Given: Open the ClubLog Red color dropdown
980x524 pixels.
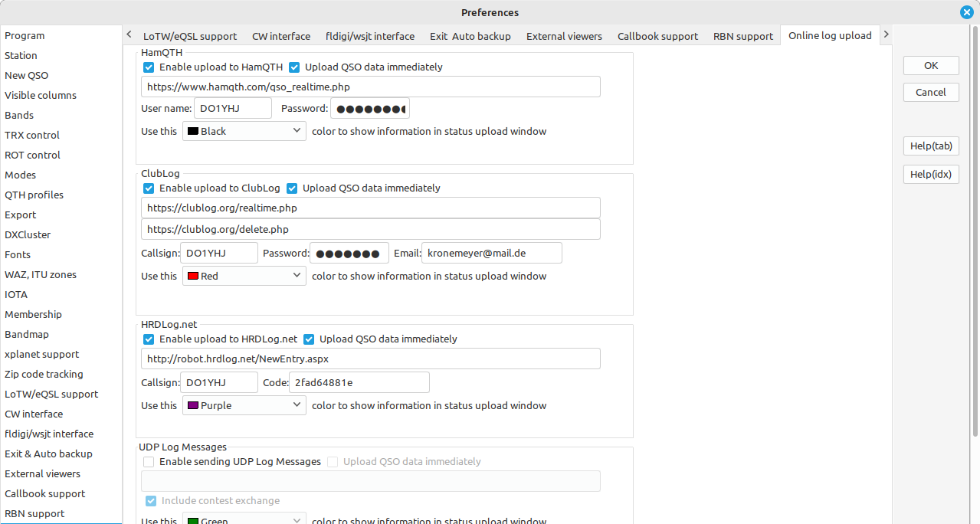Looking at the screenshot, I should 244,277.
